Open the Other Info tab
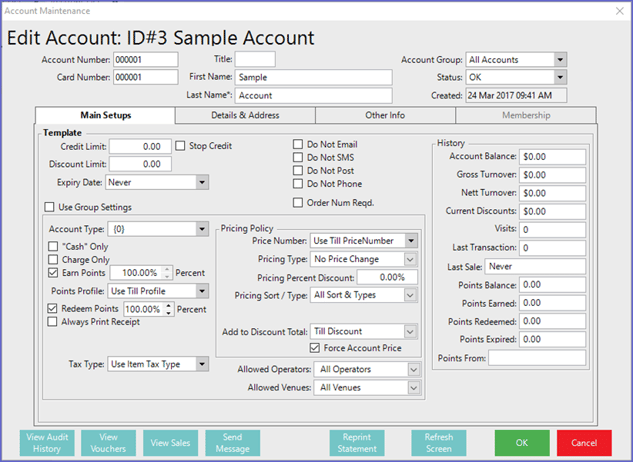633x462 pixels. (385, 116)
